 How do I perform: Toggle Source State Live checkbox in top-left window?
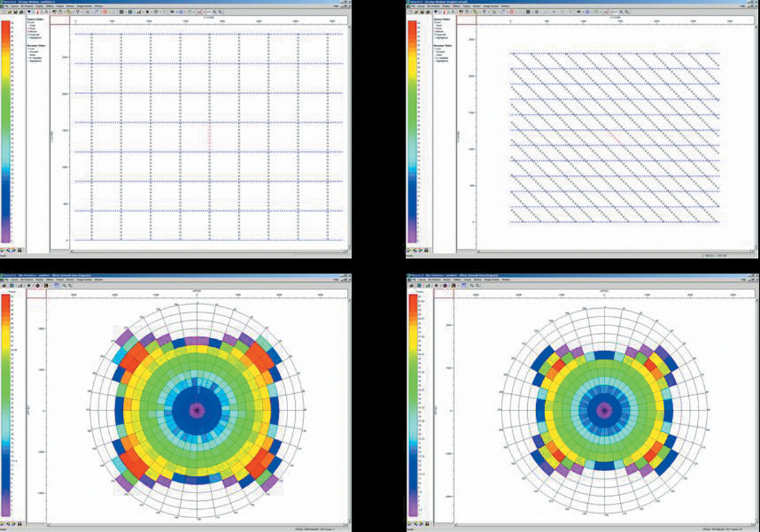click(28, 22)
